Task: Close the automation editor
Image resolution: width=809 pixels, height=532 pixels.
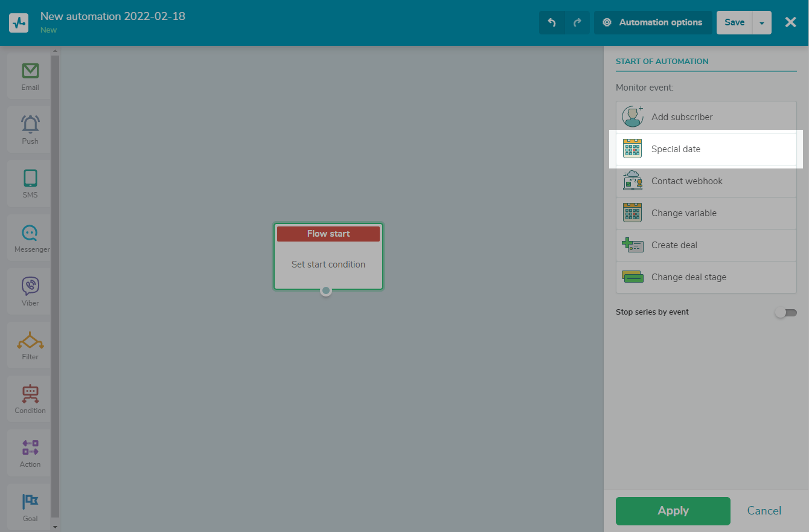Action: click(790, 22)
